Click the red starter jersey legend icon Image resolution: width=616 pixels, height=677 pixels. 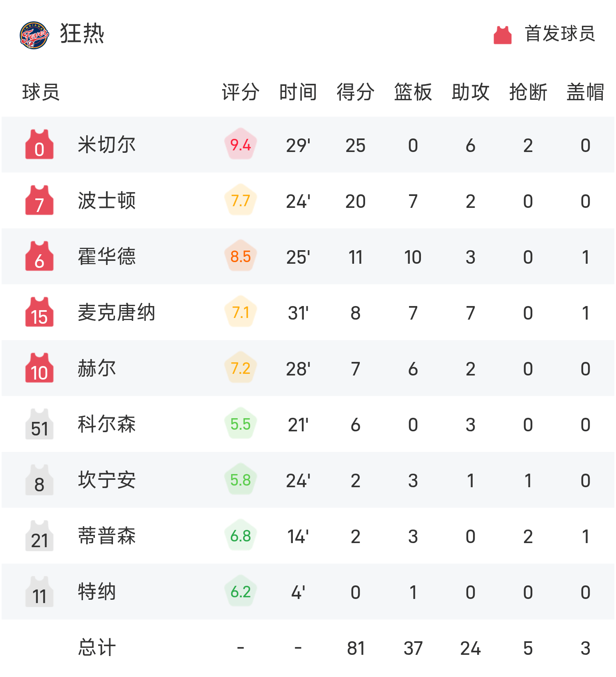pos(502,35)
